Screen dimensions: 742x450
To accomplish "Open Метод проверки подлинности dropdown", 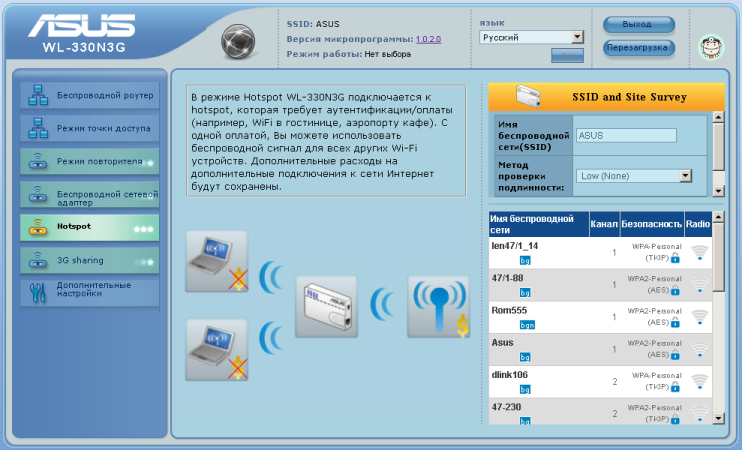I will click(634, 176).
